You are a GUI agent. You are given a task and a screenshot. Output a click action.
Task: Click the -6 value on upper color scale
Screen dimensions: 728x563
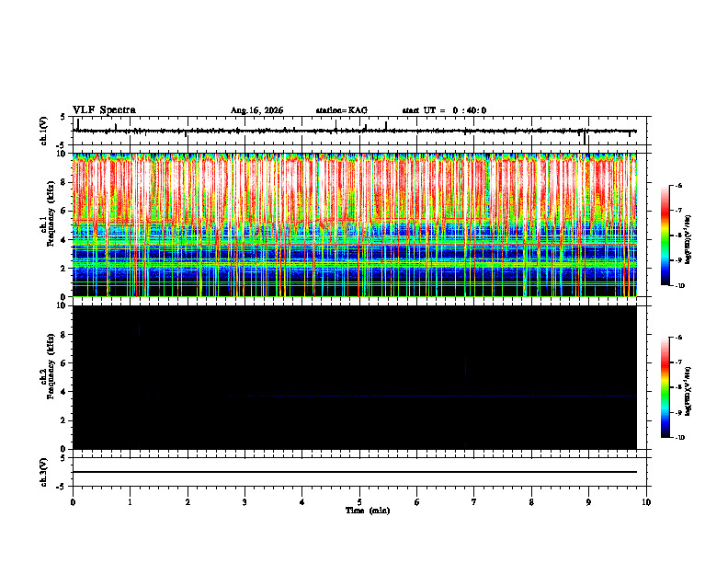[677, 185]
